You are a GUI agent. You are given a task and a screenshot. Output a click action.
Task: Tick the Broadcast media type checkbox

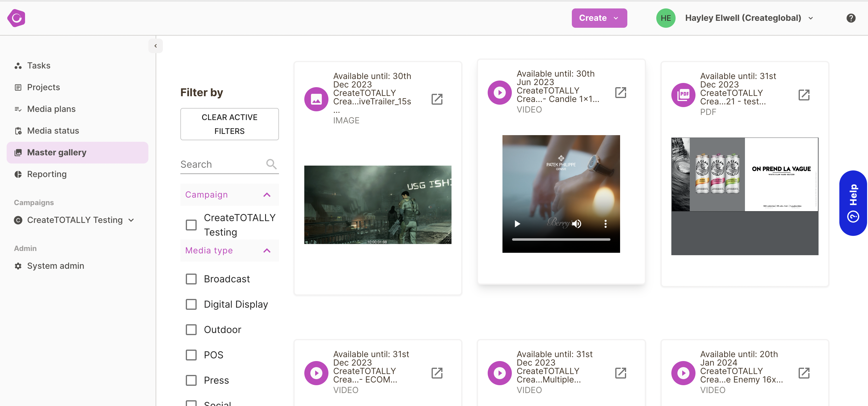tap(191, 279)
